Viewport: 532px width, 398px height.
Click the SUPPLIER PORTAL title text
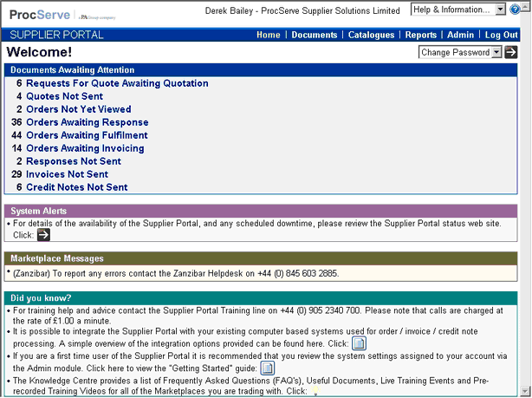pyautogui.click(x=56, y=35)
